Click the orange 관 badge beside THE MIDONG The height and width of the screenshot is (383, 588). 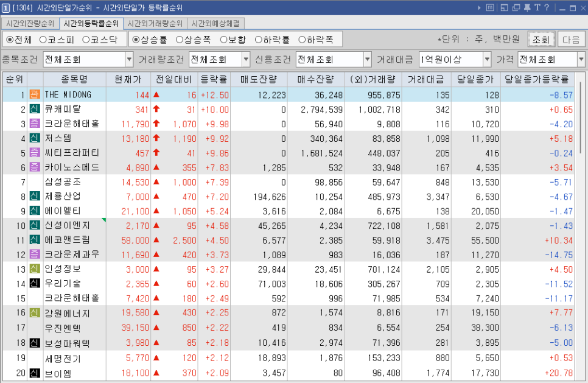pos(35,94)
